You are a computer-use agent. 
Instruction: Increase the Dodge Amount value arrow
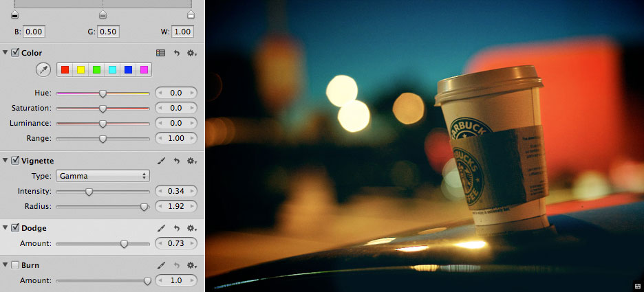192,244
